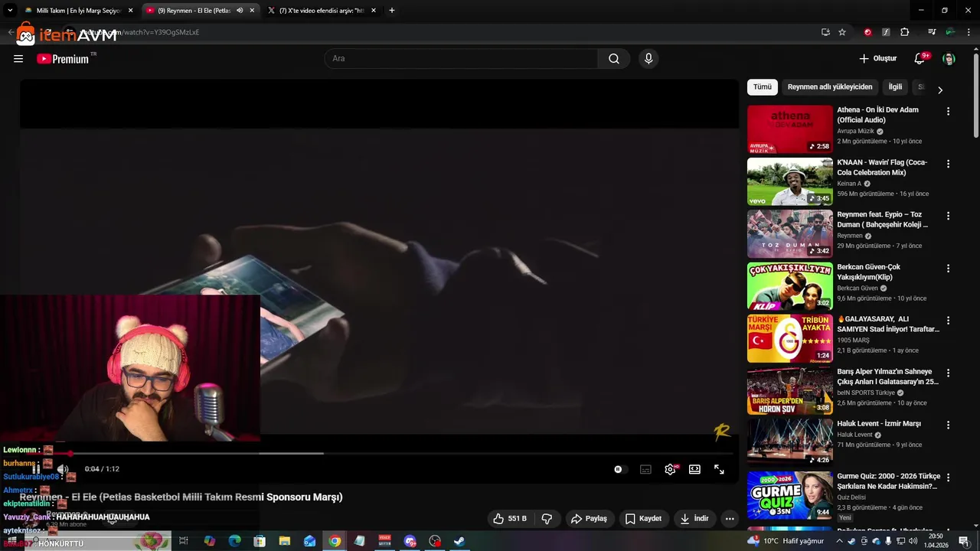Open Steam from the taskbar
This screenshot has height=551, width=980.
point(459,541)
